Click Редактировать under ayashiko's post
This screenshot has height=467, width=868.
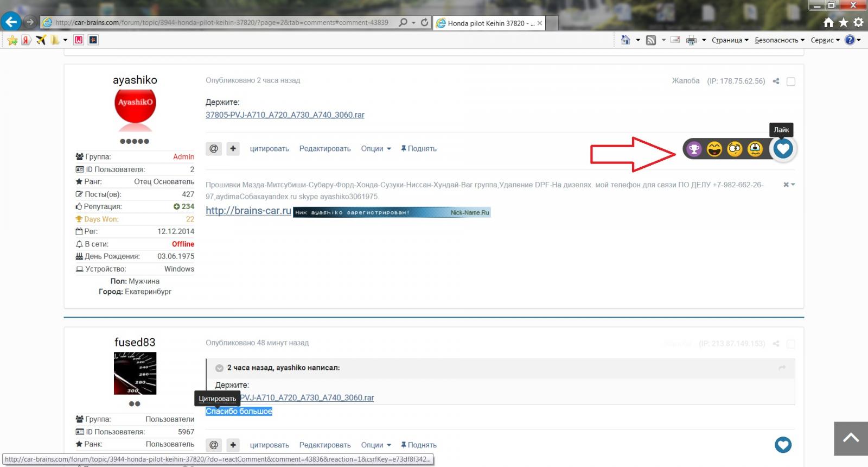click(x=325, y=149)
